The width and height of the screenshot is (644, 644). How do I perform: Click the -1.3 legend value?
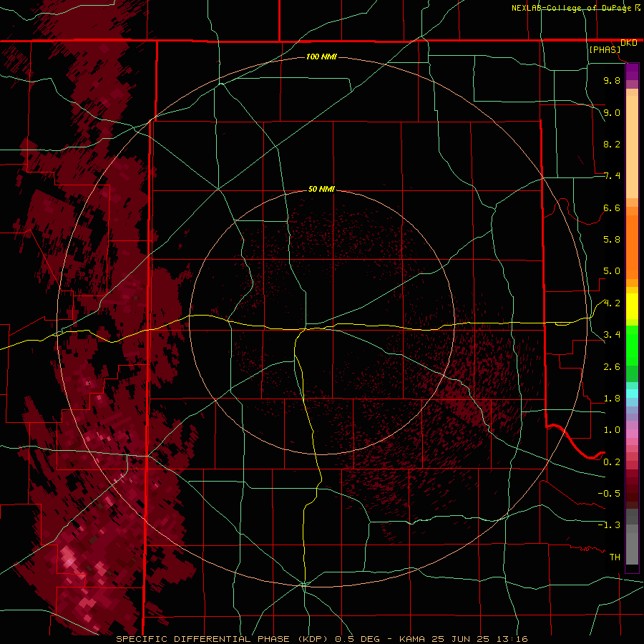click(x=609, y=525)
